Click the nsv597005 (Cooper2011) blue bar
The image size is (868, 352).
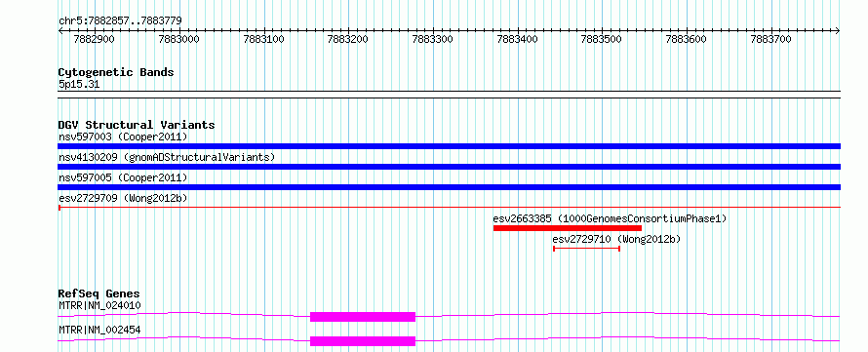(449, 187)
